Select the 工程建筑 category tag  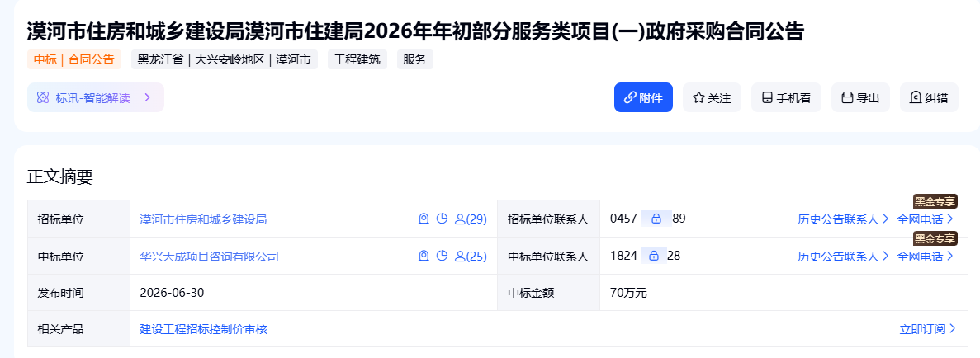click(x=357, y=60)
